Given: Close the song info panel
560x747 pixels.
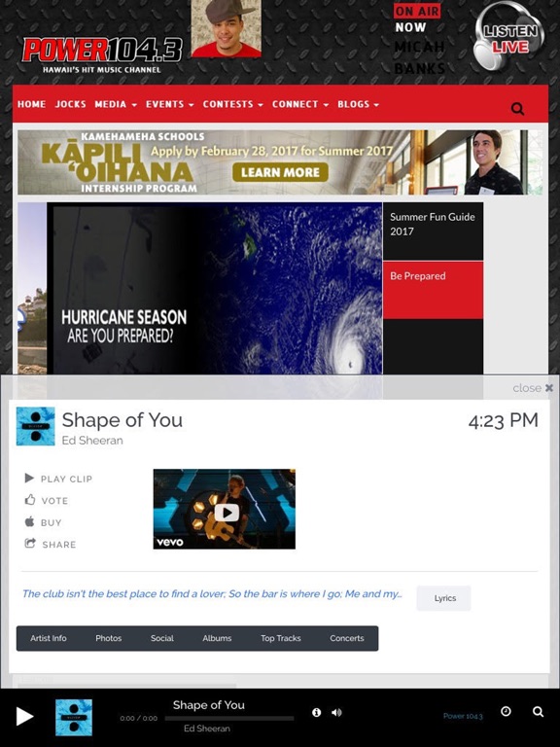Looking at the screenshot, I should tap(533, 388).
